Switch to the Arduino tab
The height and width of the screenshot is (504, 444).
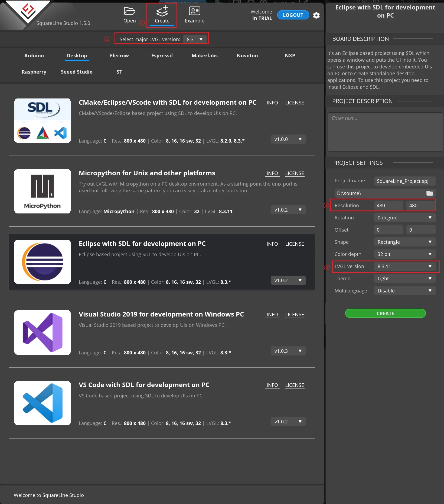(x=34, y=56)
